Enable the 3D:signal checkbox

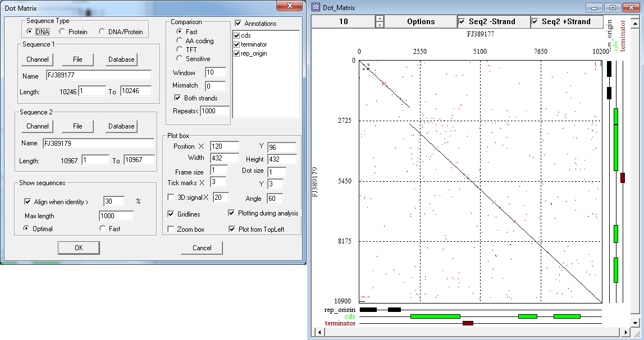click(x=171, y=197)
